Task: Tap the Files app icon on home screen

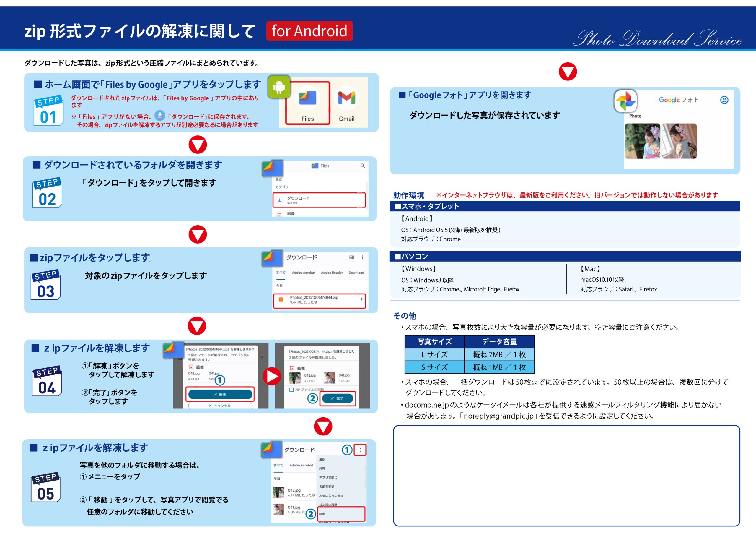Action: click(x=307, y=98)
